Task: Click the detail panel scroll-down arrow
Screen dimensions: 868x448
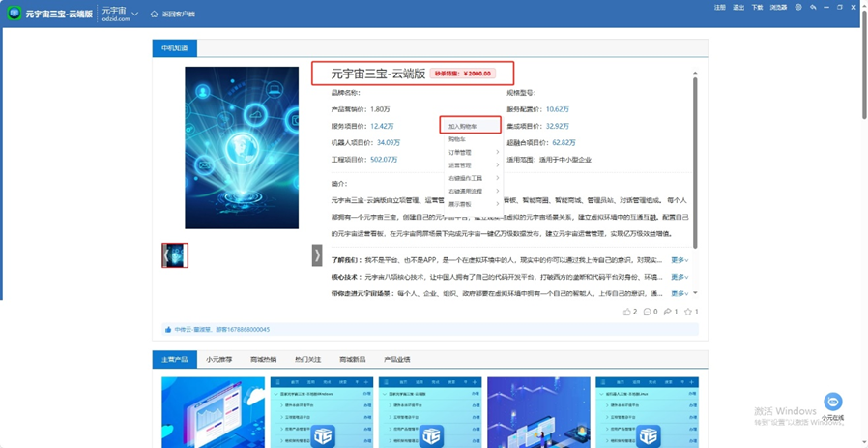Action: (695, 293)
